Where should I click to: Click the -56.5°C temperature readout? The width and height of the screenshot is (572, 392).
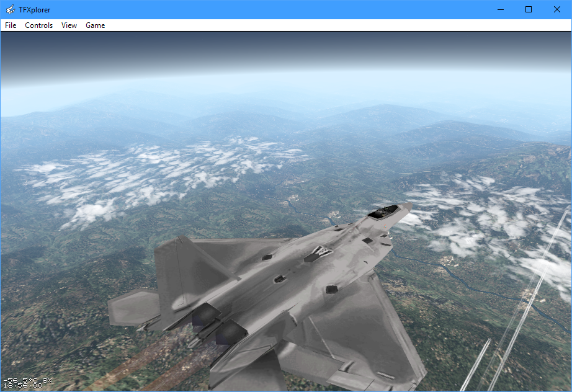click(21, 380)
